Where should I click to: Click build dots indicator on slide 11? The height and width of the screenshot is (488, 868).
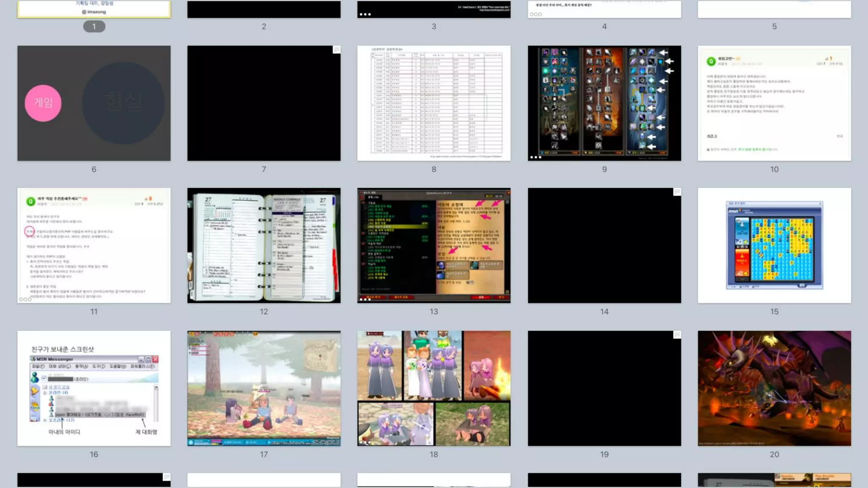pos(25,299)
